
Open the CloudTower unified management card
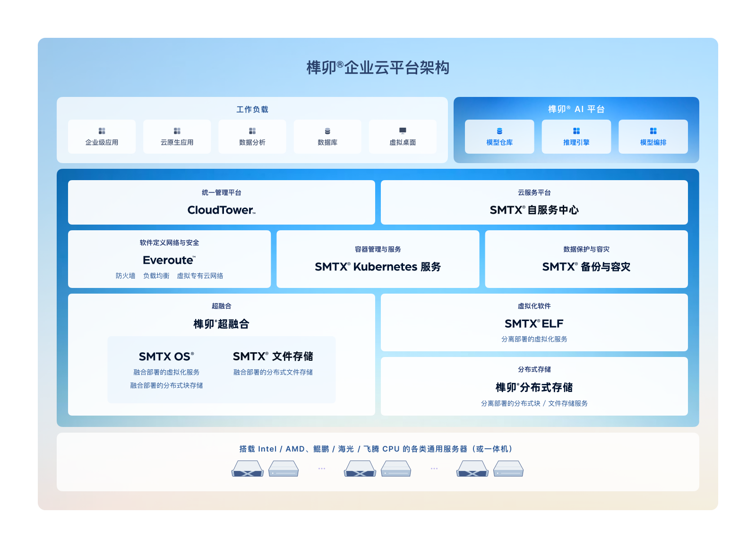coord(221,202)
